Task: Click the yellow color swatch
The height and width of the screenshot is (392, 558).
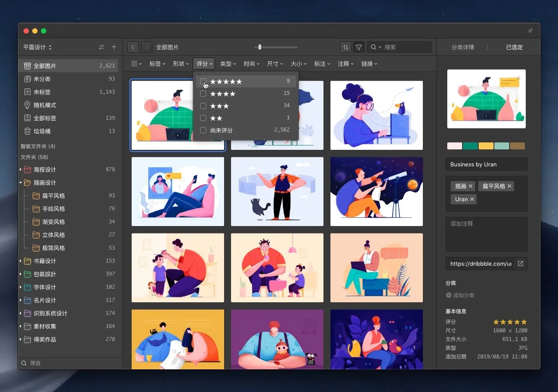Action: 486,146
